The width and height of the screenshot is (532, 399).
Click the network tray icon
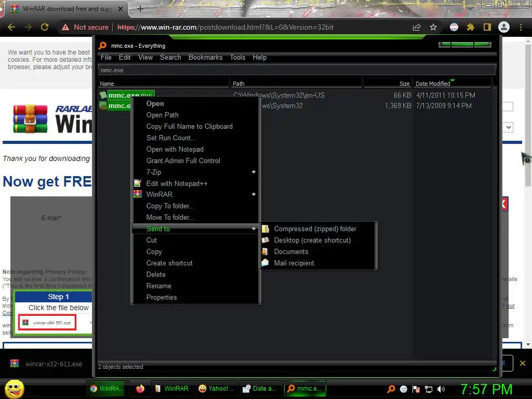click(429, 389)
